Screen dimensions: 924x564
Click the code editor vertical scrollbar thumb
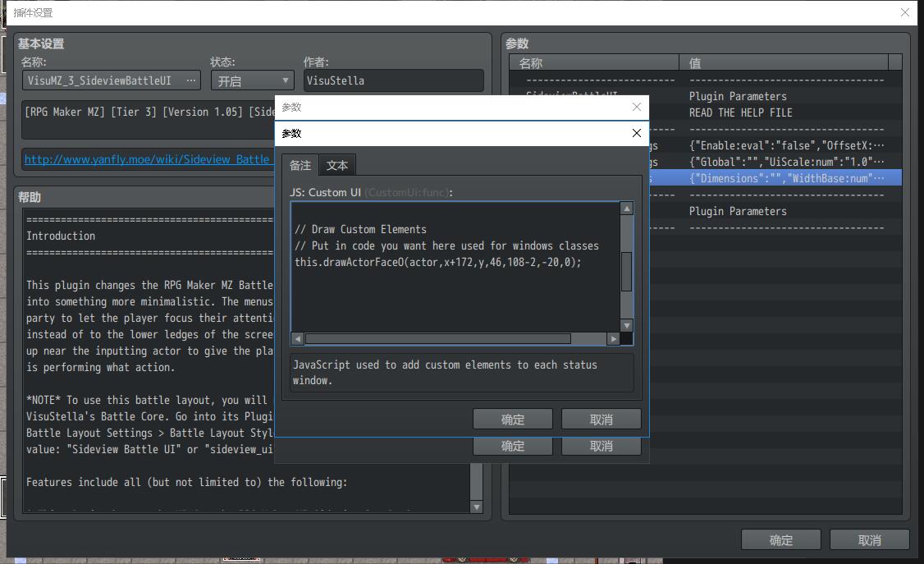[x=627, y=272]
